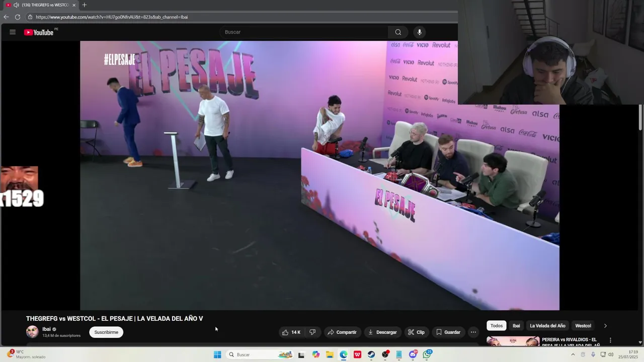
Task: Show hidden system tray icons
Action: 573,354
